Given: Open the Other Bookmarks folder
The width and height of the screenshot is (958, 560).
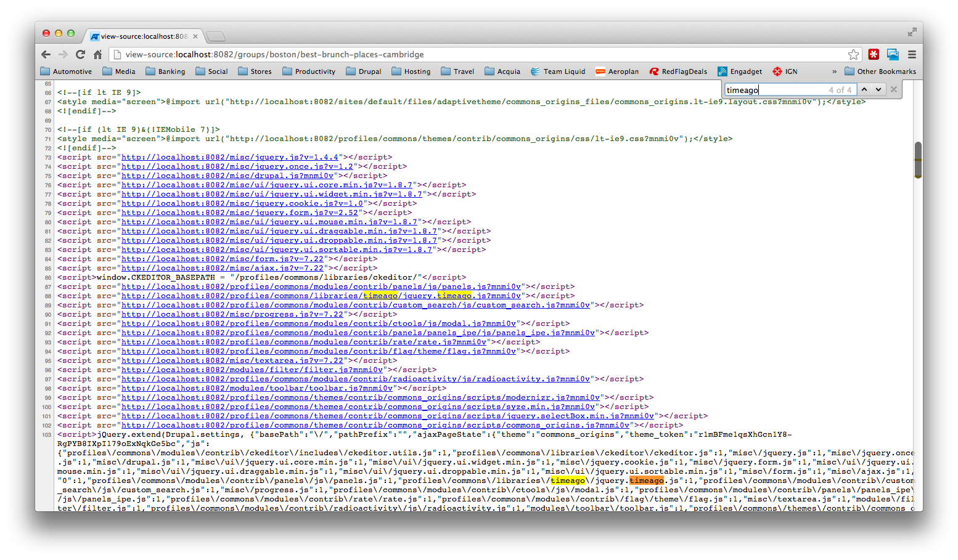Looking at the screenshot, I should pyautogui.click(x=880, y=71).
